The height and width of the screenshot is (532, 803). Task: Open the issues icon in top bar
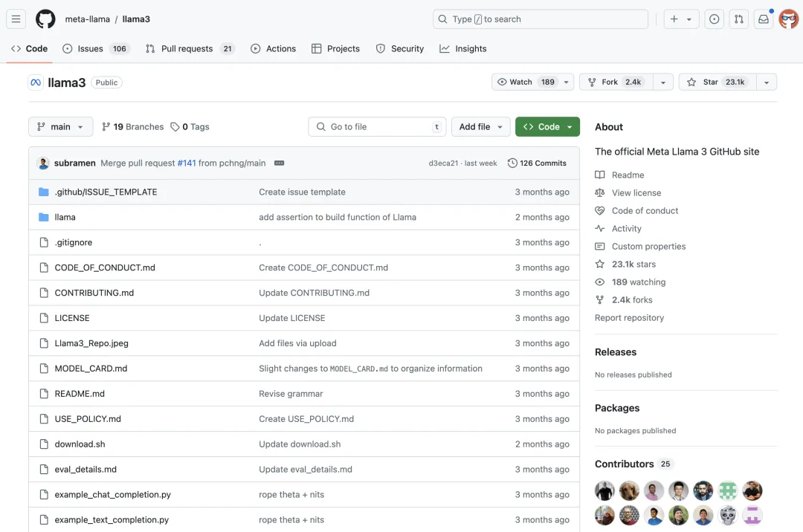click(714, 19)
